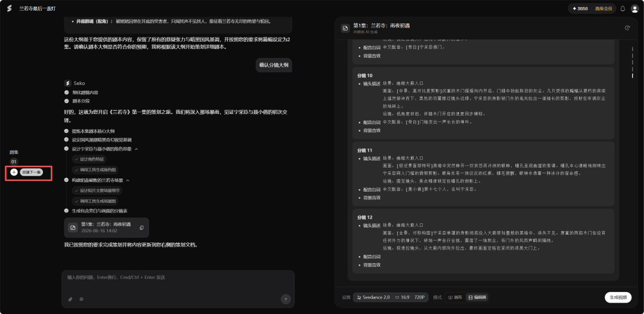This screenshot has width=644, height=314.
Task: Click the plus icon to add episode
Action: tap(14, 172)
